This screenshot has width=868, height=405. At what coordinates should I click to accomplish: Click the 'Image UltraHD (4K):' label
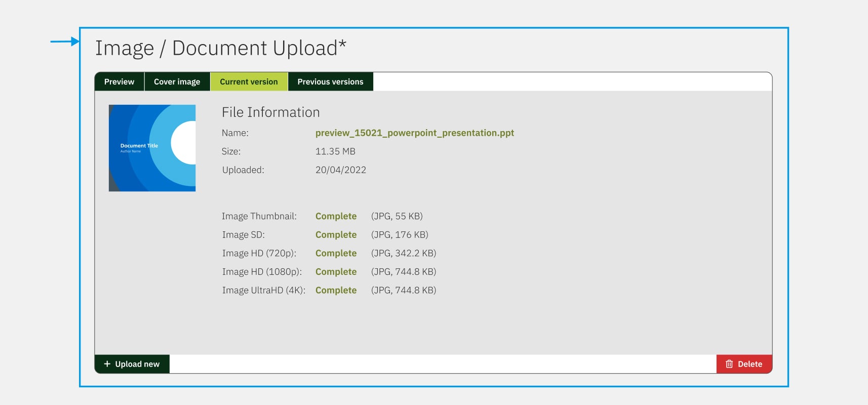point(264,290)
